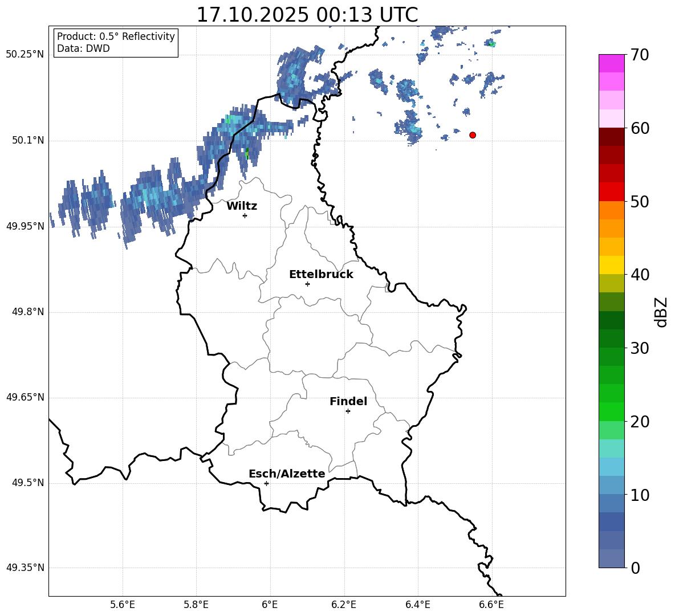Click the colorbar tick label 50
This screenshot has height=616, width=675.
pyautogui.click(x=640, y=202)
